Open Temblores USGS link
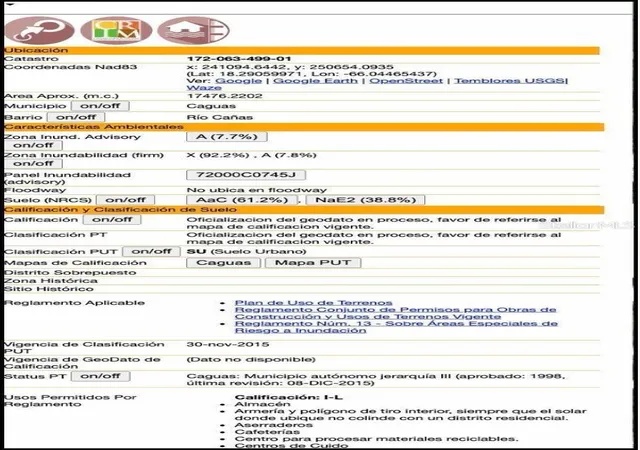640x450 pixels. [509, 81]
